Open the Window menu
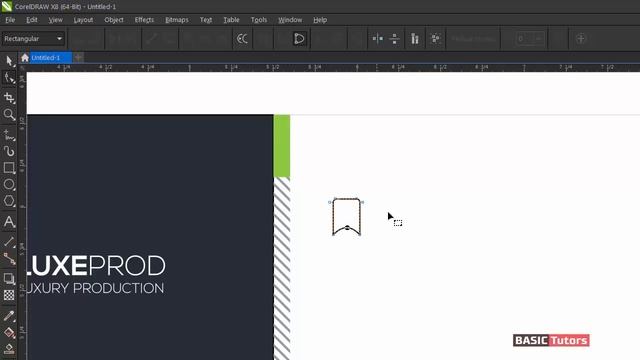 290,20
